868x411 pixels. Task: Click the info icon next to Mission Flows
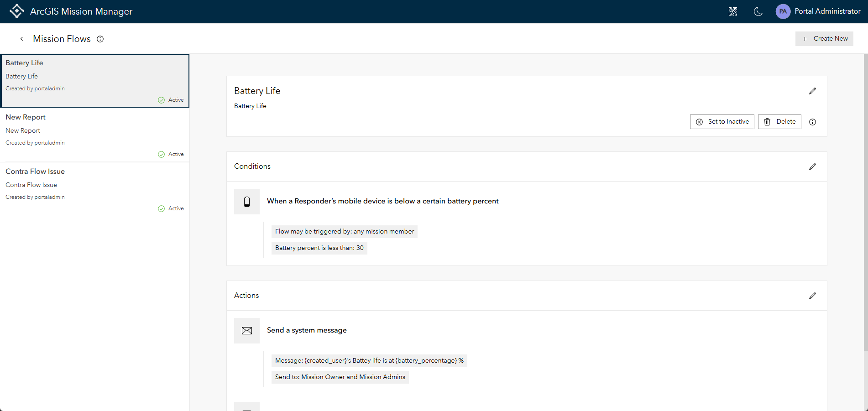[100, 39]
